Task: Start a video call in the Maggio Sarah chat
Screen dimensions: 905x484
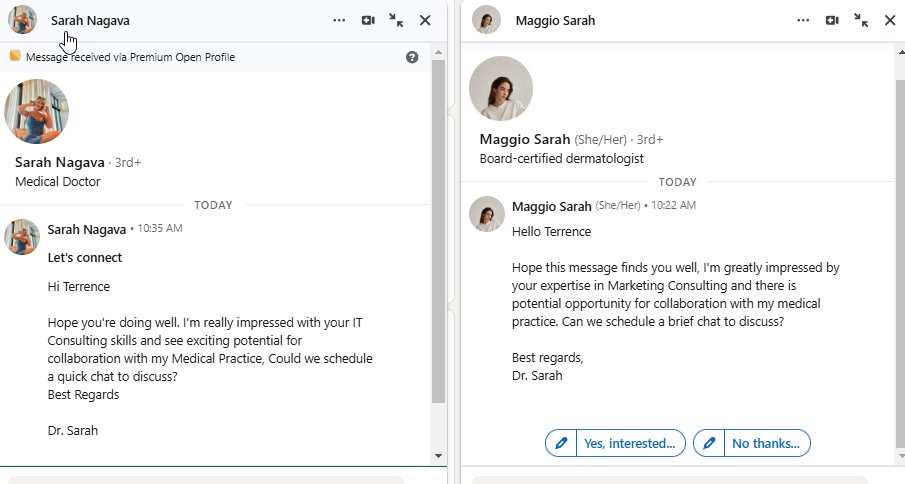Action: 832,20
